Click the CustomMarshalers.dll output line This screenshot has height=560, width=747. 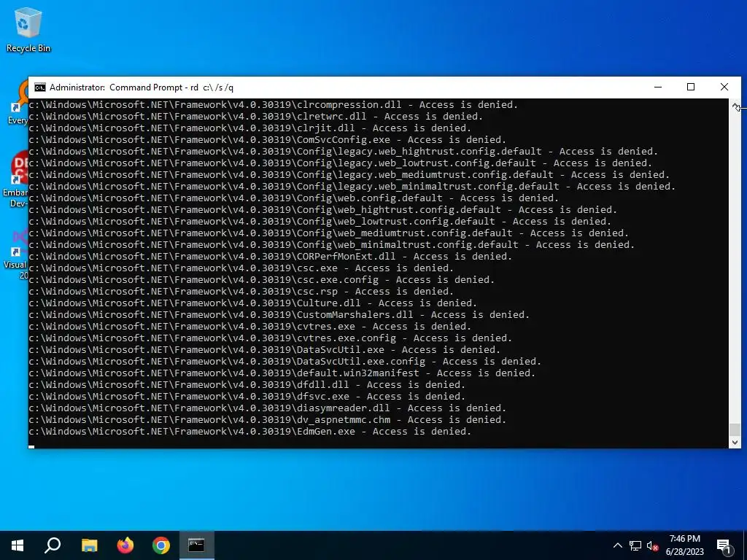(279, 315)
